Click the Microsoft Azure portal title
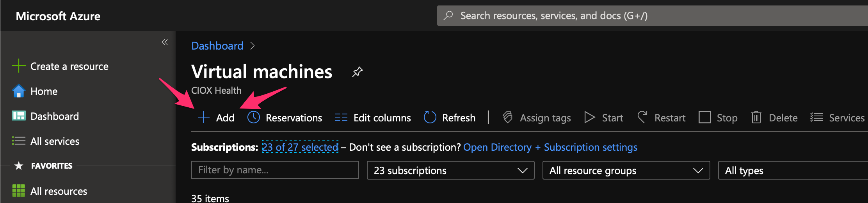Screen dimensions: 868x203 (58, 16)
